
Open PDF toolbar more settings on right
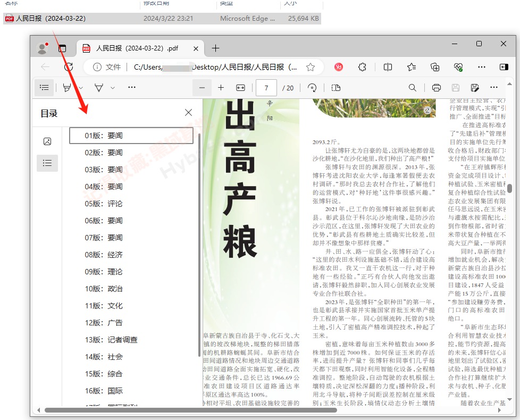(494, 88)
